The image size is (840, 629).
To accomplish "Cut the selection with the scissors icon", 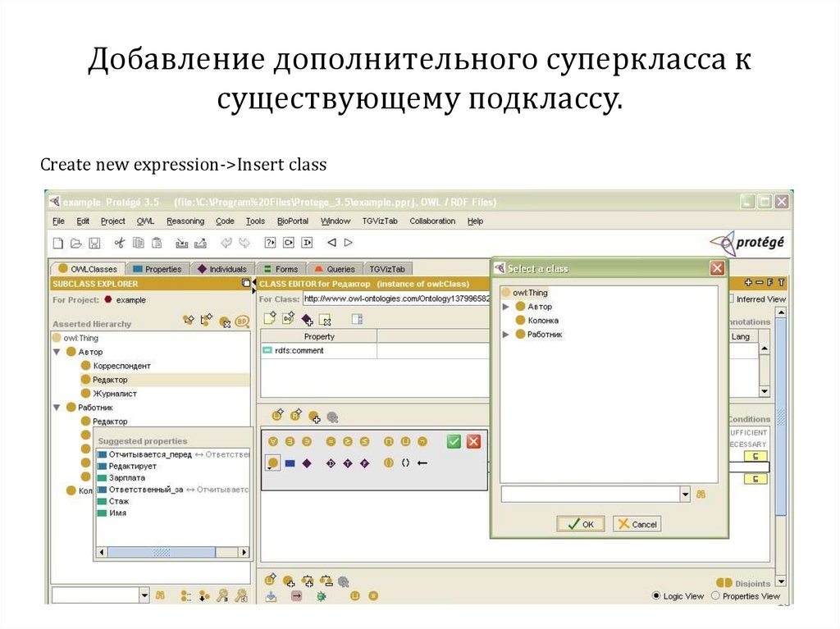I will (119, 244).
